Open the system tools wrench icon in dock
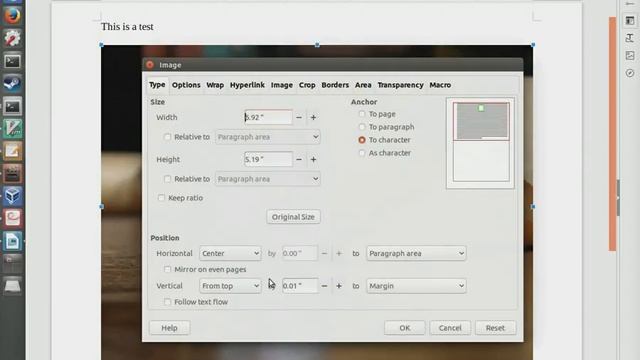640x360 pixels. pos(12,39)
